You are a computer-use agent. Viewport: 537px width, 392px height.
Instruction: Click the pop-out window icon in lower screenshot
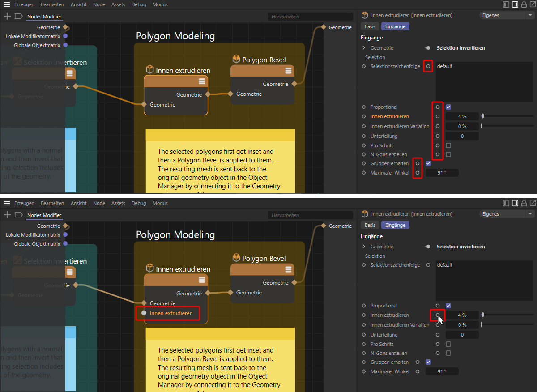(x=533, y=203)
